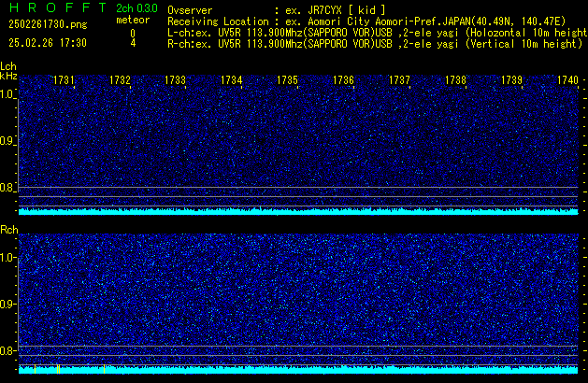Click the Receiving Location line for Aomori City

(x=366, y=21)
